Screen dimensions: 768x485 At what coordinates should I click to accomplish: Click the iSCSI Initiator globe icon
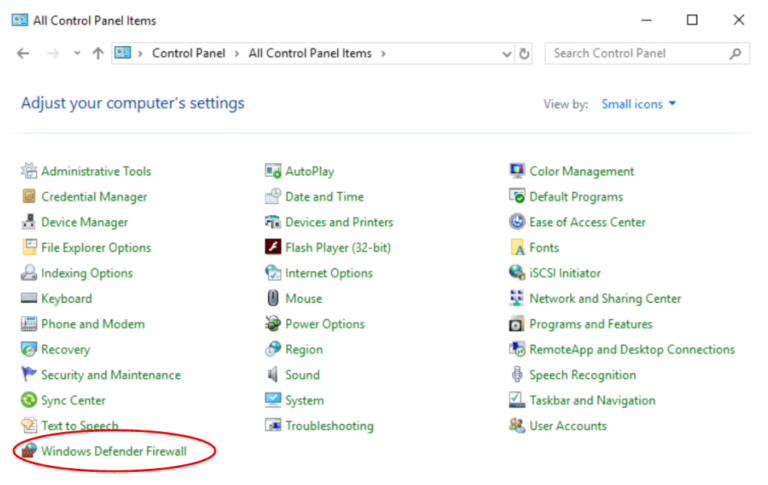(517, 273)
